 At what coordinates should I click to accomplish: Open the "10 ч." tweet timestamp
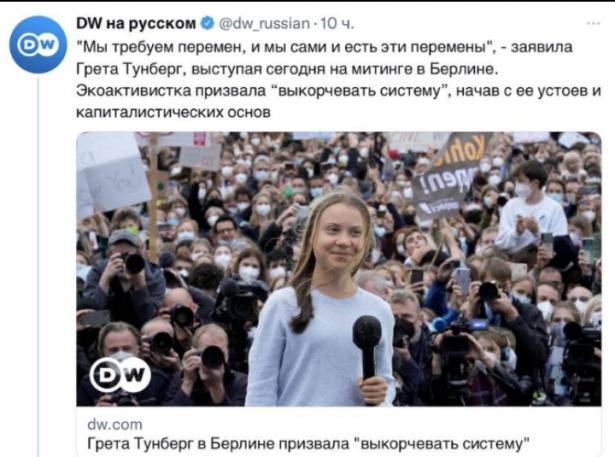(337, 24)
